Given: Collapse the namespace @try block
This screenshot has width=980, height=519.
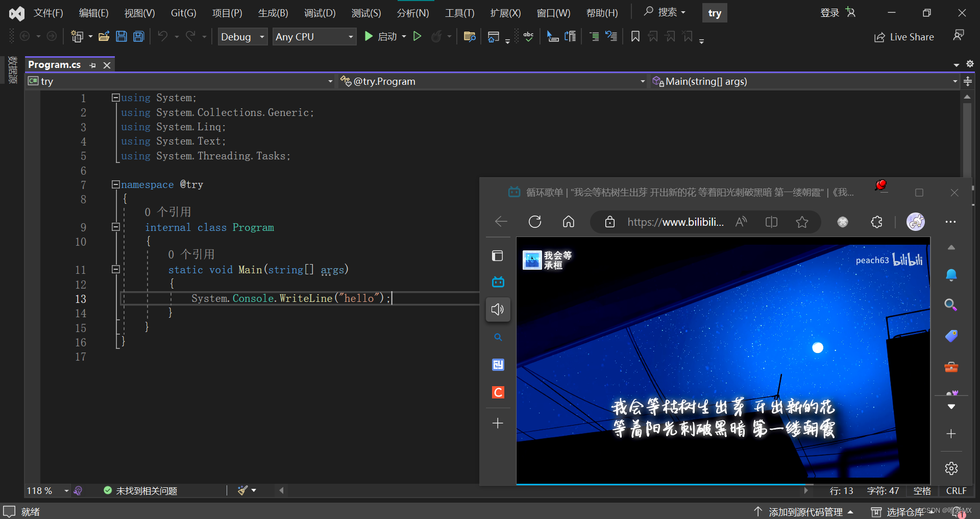Looking at the screenshot, I should coord(116,184).
